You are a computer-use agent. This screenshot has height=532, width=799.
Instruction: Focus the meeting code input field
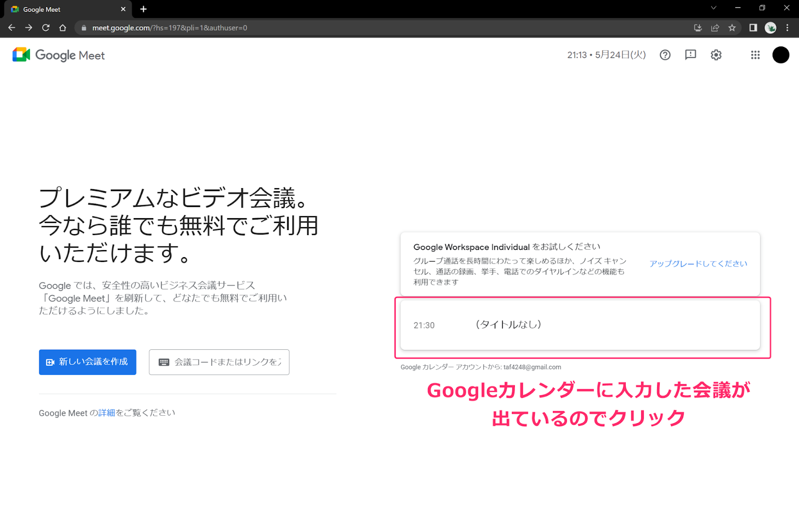[x=219, y=362]
